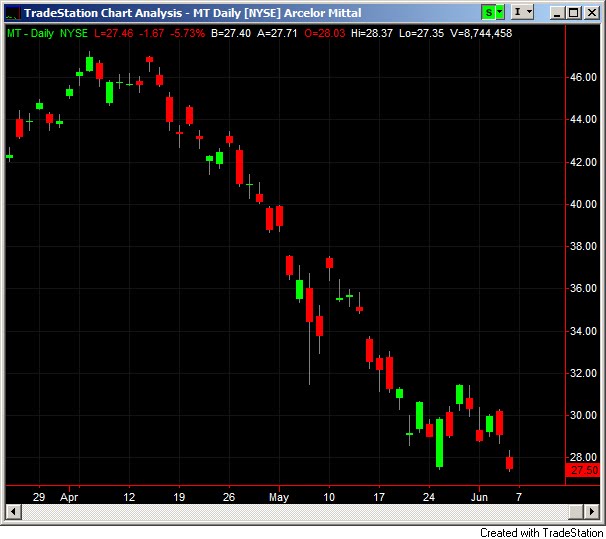Viewport: 606px width, 539px height.
Task: Click the NYSE exchange label in the status line
Action: point(74,33)
